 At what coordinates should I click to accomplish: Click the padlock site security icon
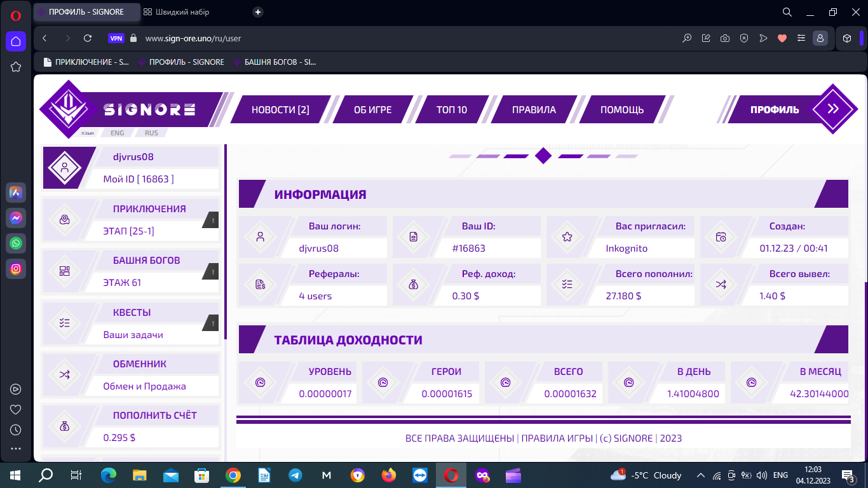[133, 38]
